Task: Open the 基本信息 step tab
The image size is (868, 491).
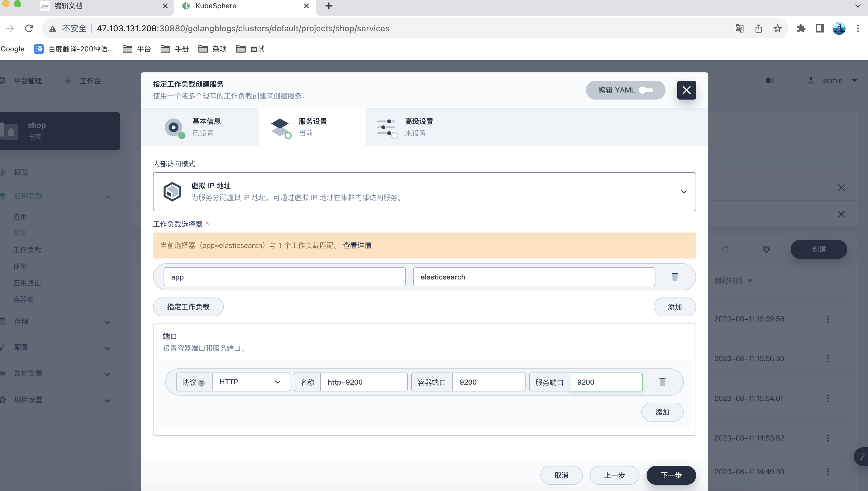Action: pos(200,127)
